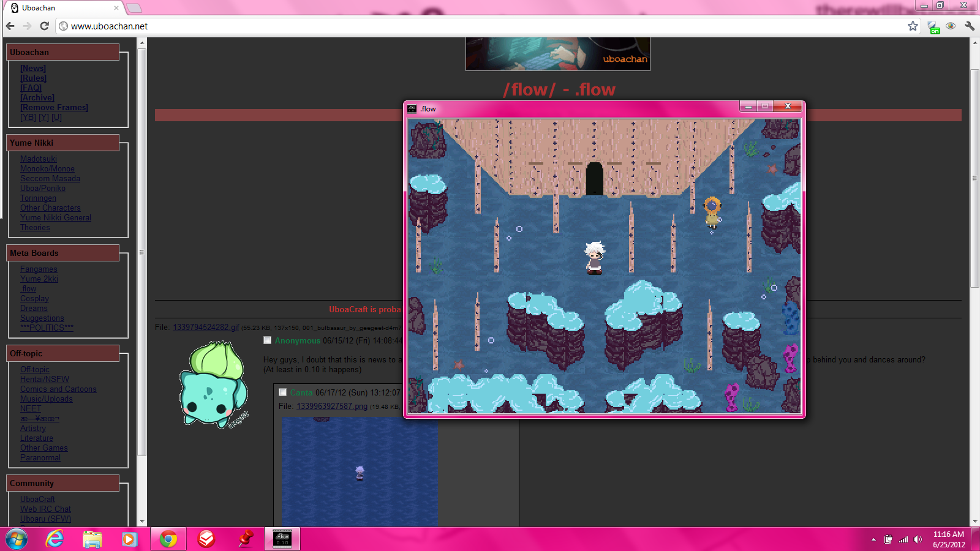980x551 pixels.
Task: Open the Dreams board link
Action: point(34,309)
